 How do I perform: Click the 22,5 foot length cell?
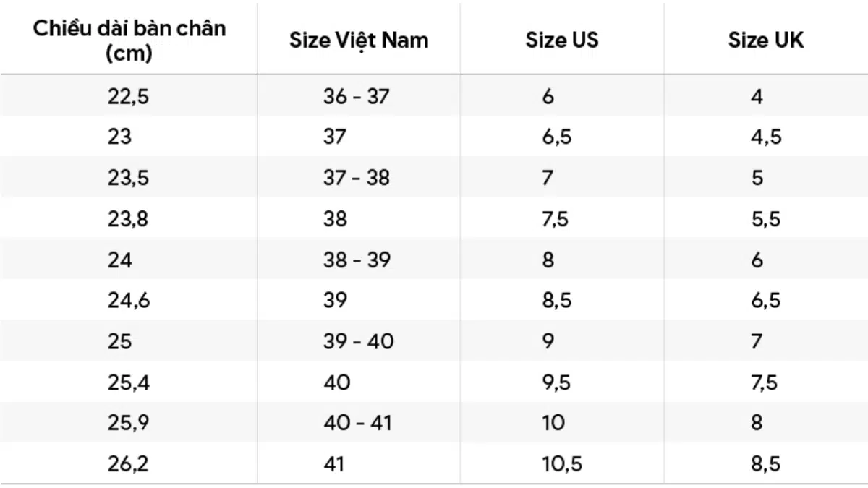coord(128,96)
